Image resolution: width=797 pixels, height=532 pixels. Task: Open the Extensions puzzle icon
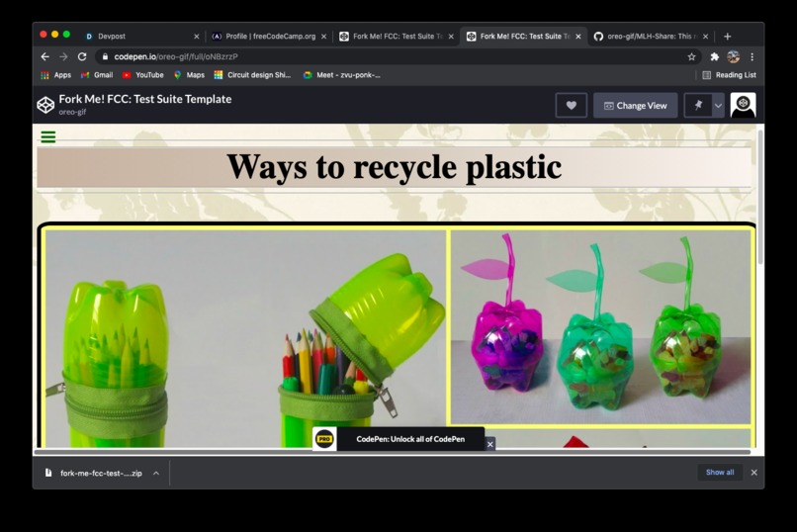pyautogui.click(x=714, y=57)
